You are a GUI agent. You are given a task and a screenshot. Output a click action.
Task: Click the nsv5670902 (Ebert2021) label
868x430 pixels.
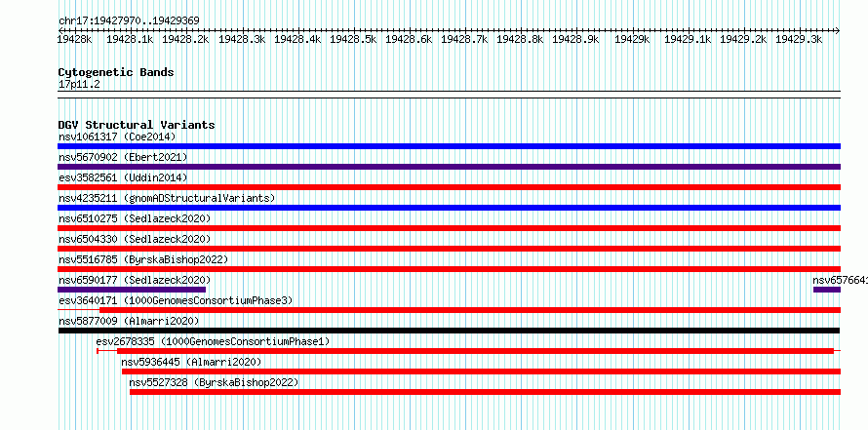tap(123, 157)
